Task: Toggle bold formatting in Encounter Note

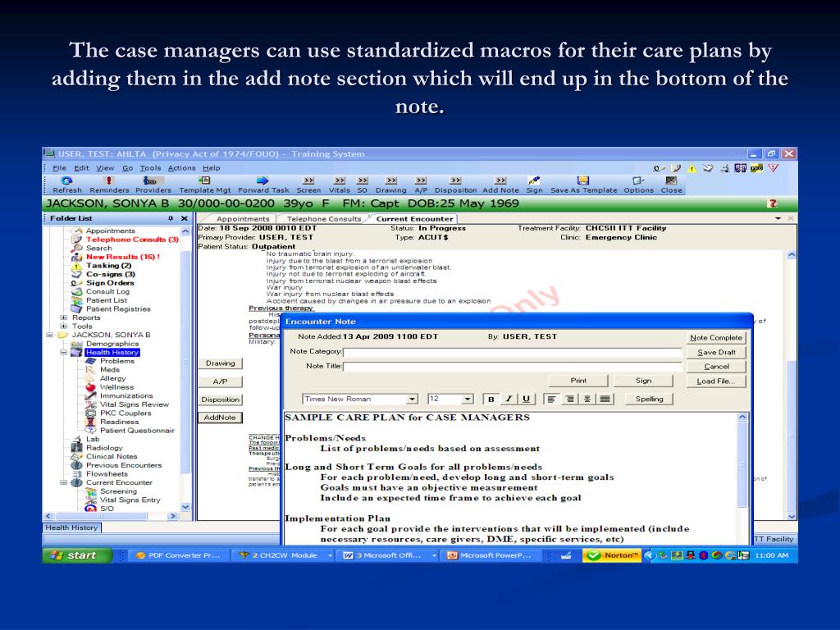Action: (x=491, y=399)
